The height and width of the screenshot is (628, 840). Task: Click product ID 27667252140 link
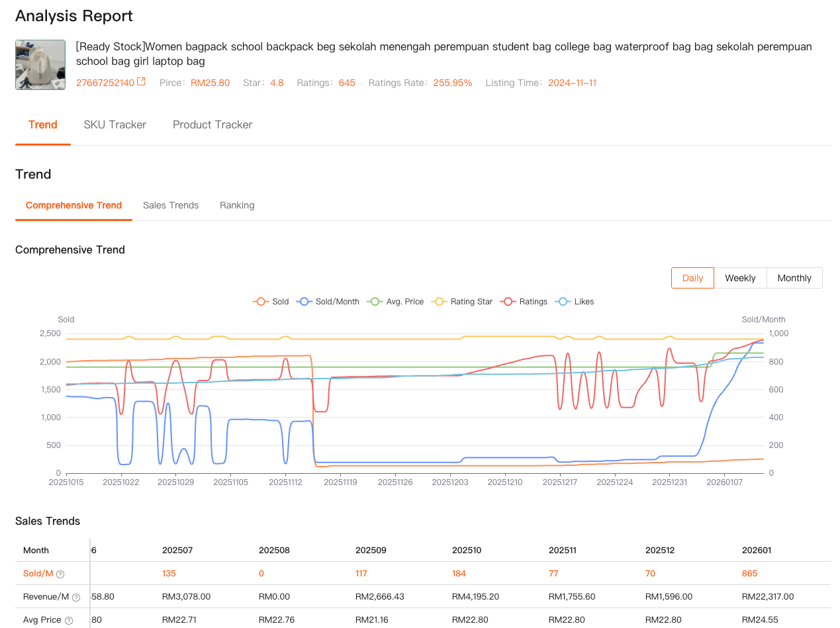[105, 83]
